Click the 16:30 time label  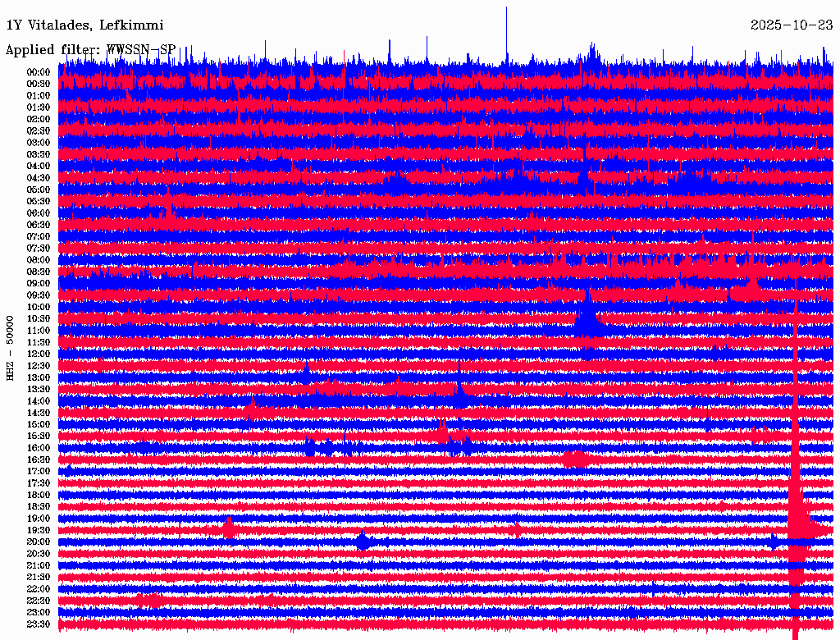pos(39,459)
